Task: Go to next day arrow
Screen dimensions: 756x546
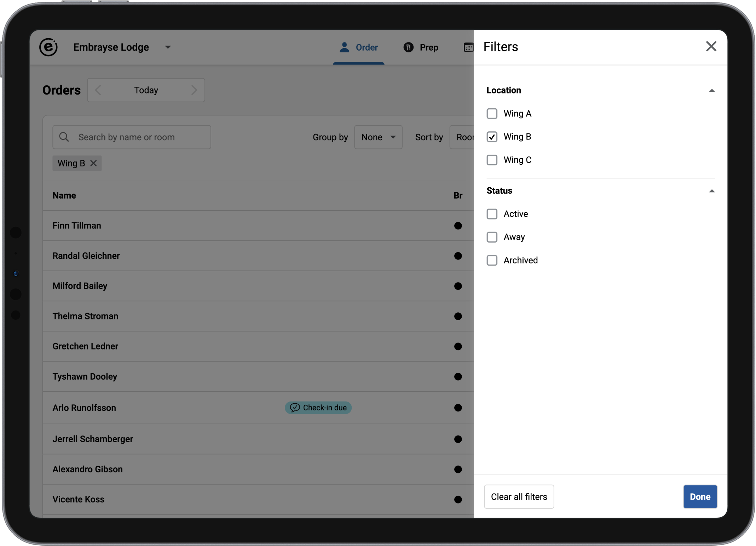Action: (x=194, y=90)
